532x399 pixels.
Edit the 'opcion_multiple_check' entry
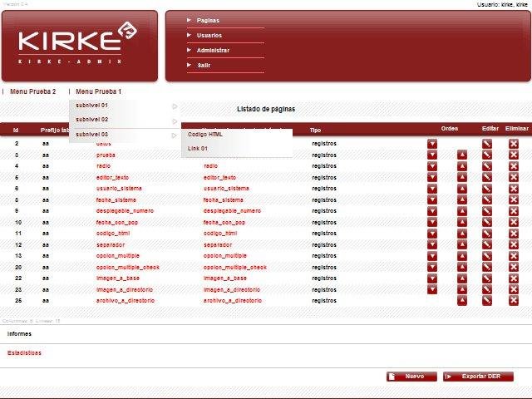[487, 267]
